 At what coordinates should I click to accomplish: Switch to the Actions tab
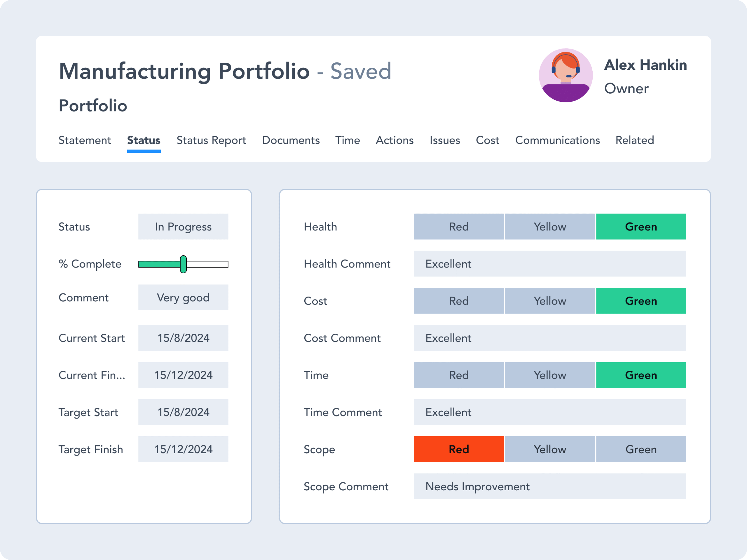tap(395, 140)
